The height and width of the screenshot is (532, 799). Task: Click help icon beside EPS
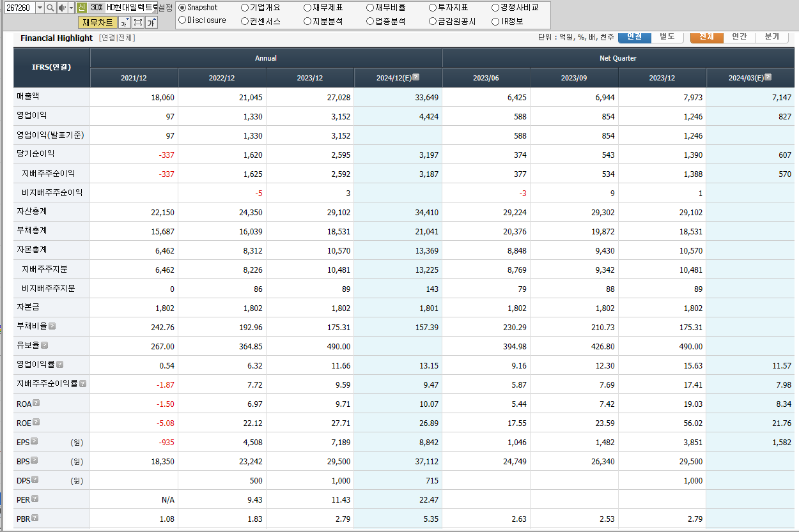coord(34,441)
